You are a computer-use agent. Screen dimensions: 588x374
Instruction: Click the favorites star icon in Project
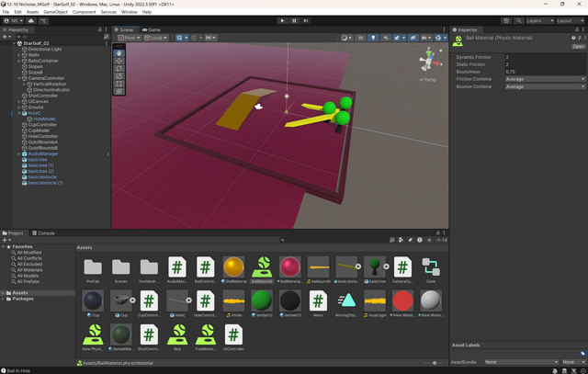click(429, 240)
